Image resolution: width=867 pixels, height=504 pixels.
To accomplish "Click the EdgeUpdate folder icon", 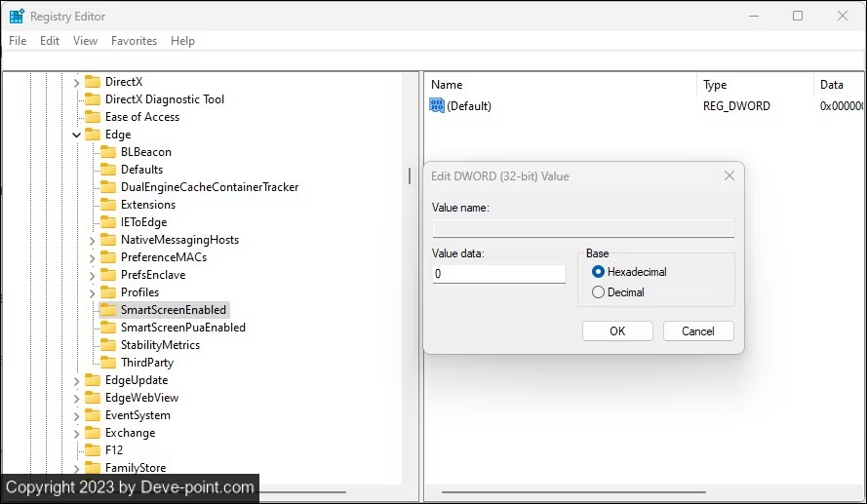I will (93, 380).
